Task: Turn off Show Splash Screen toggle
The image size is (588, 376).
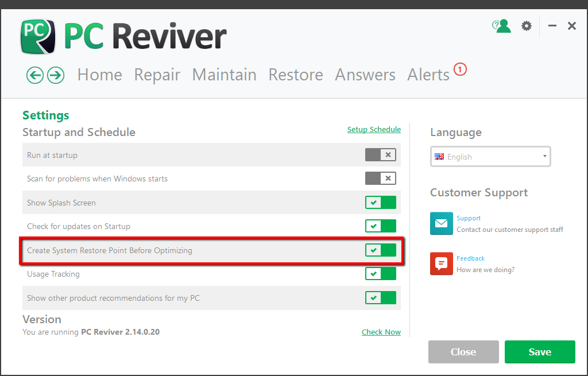Action: pos(381,203)
